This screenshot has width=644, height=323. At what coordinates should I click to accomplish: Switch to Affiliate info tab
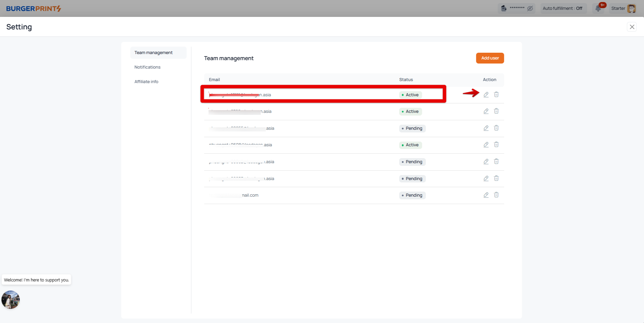click(146, 82)
